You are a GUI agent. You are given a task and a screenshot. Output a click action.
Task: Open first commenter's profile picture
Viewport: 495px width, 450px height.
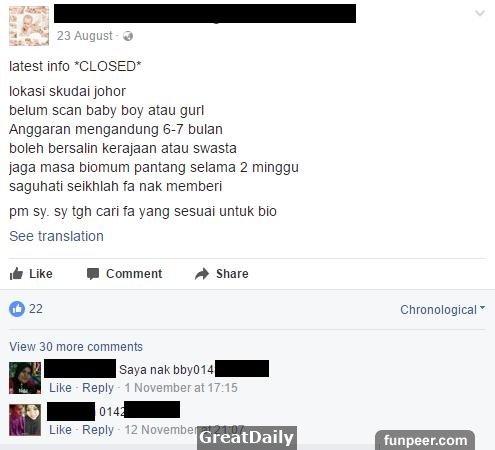(x=25, y=378)
